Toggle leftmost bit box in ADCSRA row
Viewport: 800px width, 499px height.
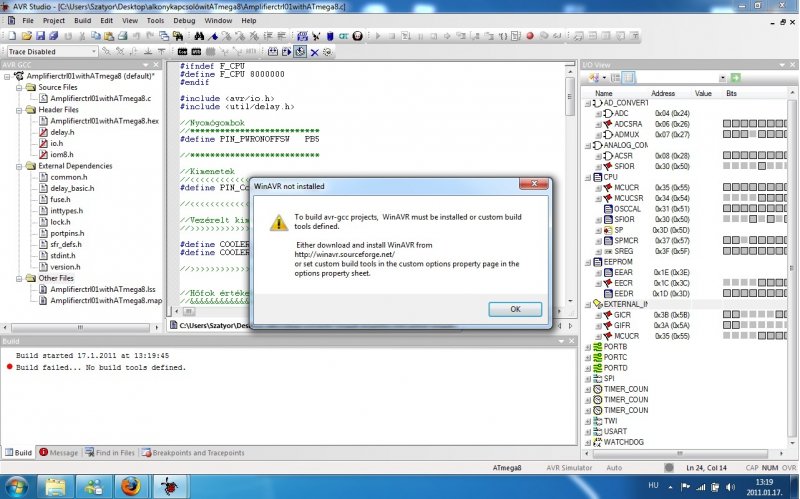[727, 124]
